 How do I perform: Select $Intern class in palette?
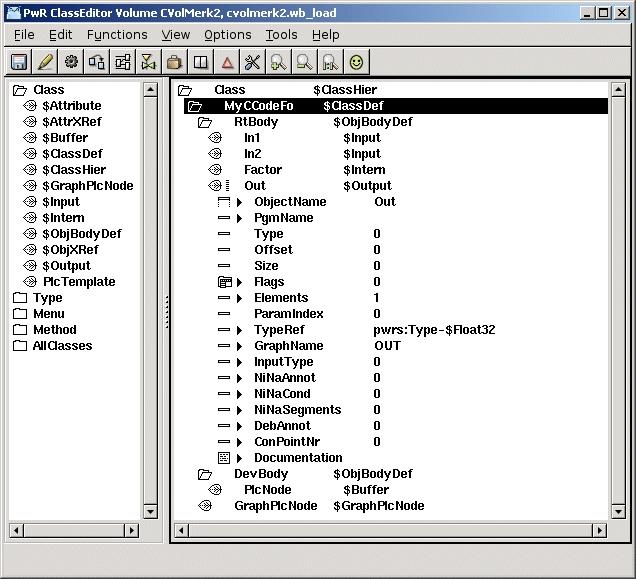click(x=63, y=217)
